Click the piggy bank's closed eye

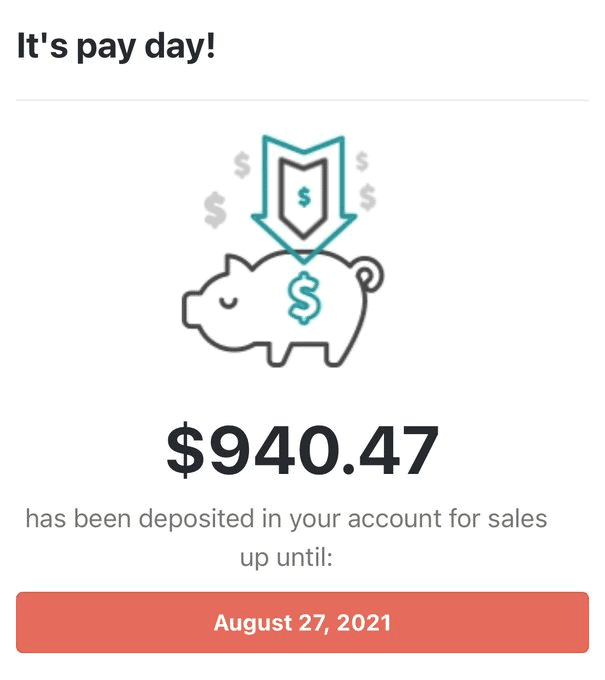[228, 299]
